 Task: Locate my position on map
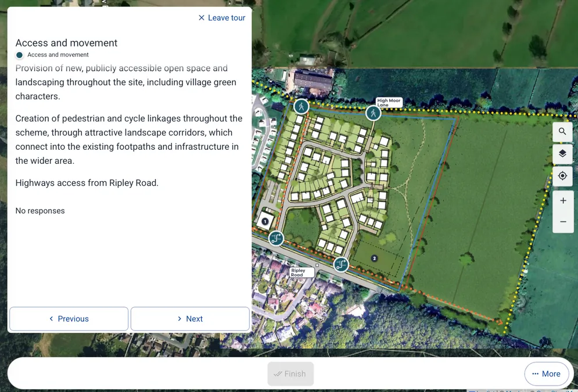point(562,176)
